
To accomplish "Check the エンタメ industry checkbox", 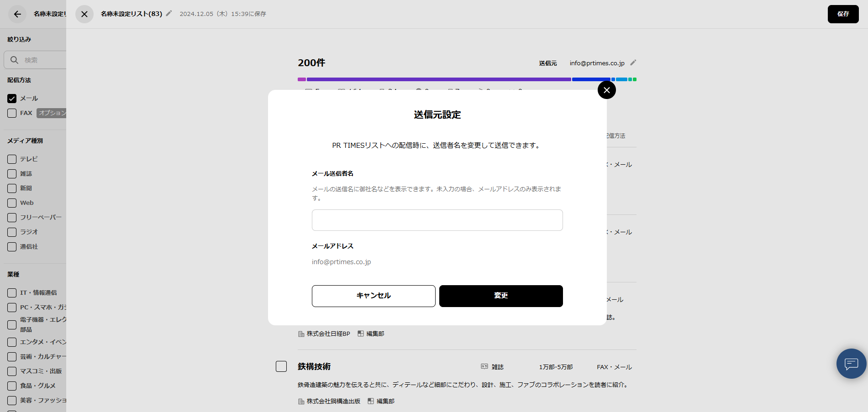I will pos(12,342).
